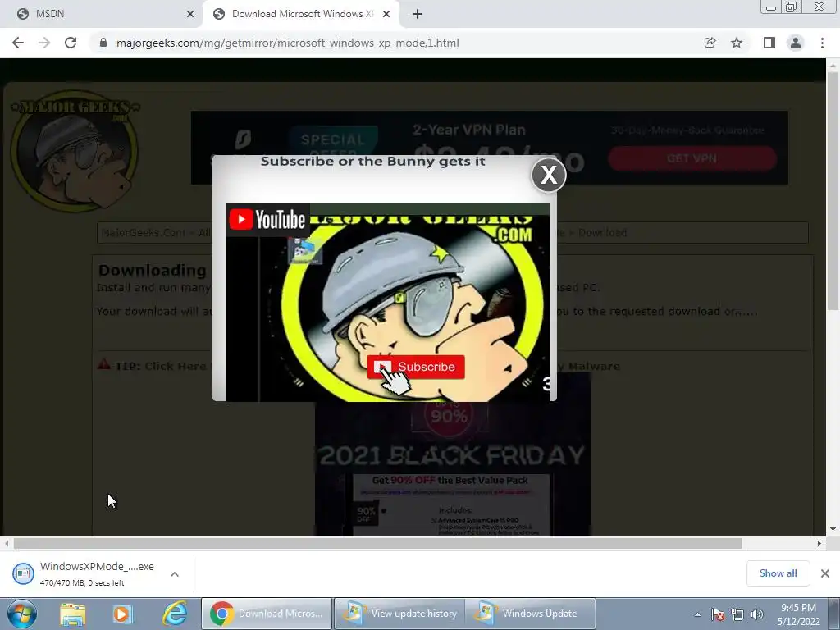Open Windows Explorer from taskbar
Viewport: 840px width, 630px height.
pyautogui.click(x=73, y=614)
